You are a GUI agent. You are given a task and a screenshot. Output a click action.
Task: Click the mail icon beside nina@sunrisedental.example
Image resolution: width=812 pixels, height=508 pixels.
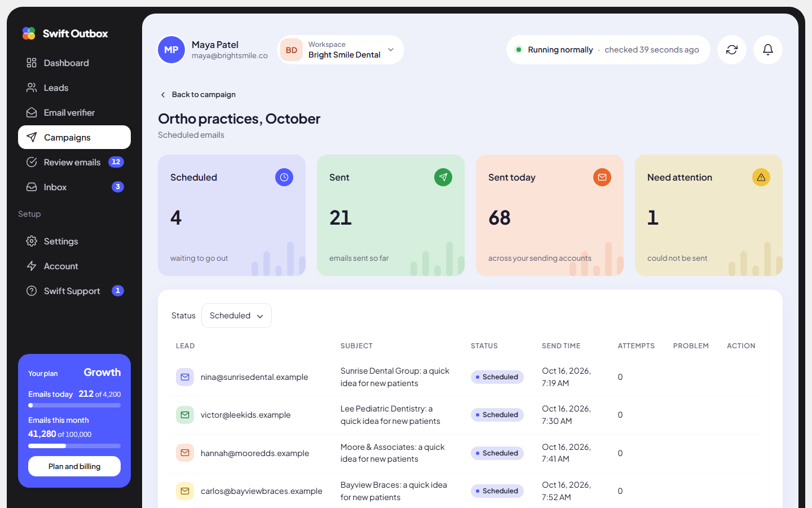[185, 377]
